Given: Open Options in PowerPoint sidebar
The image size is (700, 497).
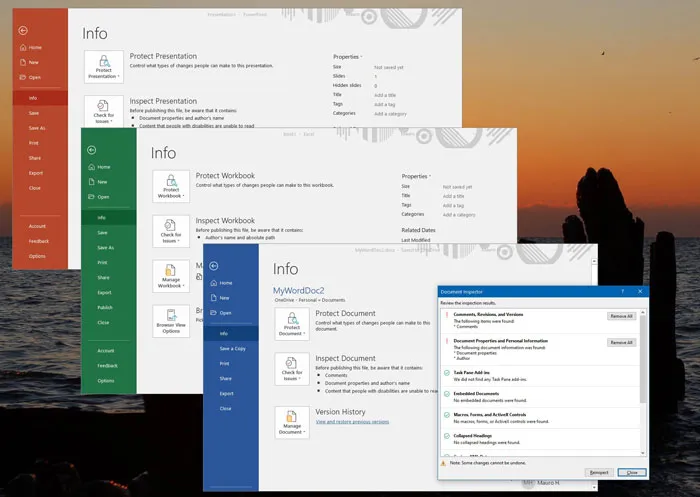Looking at the screenshot, I should pos(37,256).
